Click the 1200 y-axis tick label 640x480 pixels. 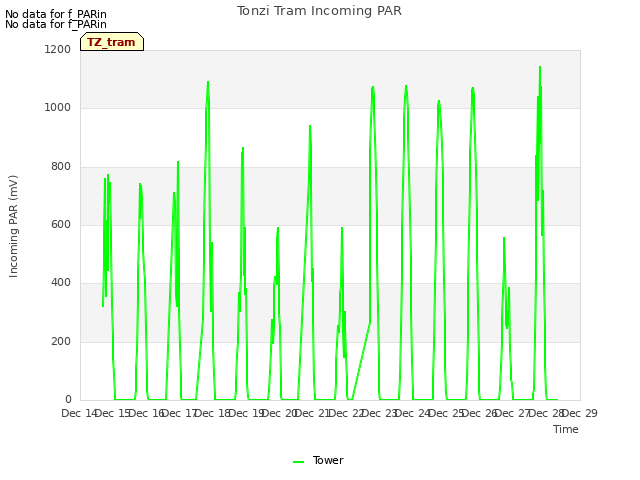58,49
